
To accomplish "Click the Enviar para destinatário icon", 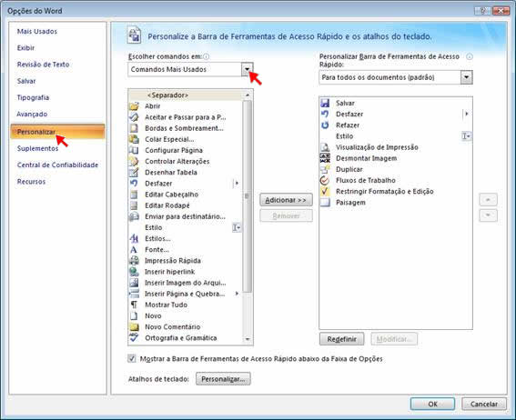I will (x=134, y=216).
